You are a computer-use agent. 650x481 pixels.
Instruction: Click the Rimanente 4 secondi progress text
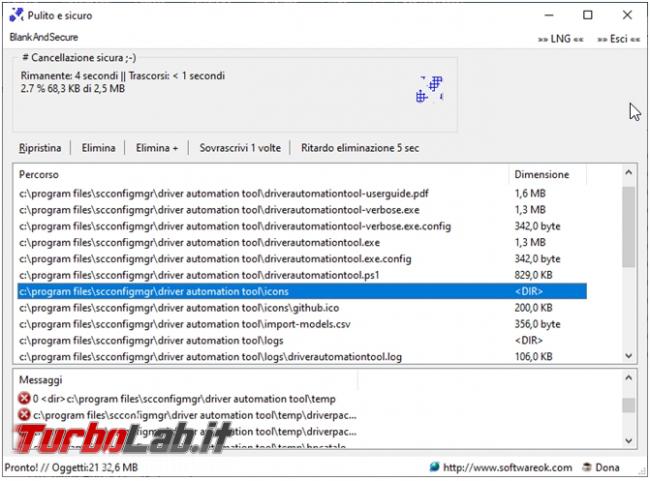point(123,76)
